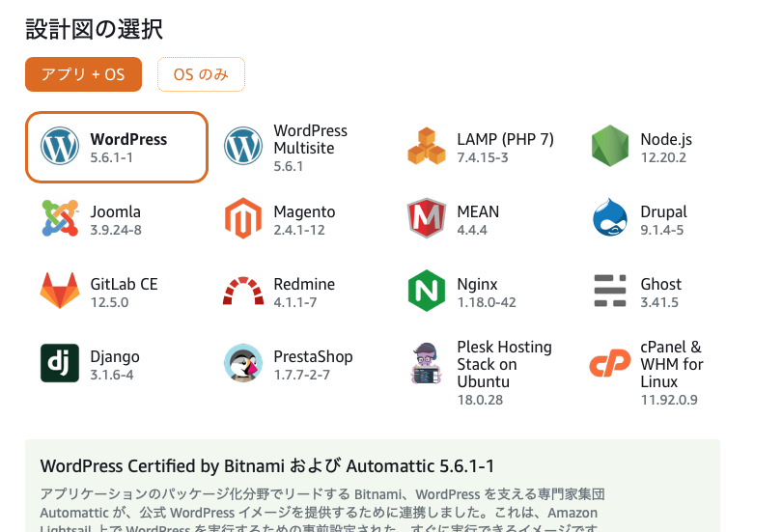The width and height of the screenshot is (782, 532).
Task: Click GitLab CE version 12.5.0 text
Action: coord(109,302)
